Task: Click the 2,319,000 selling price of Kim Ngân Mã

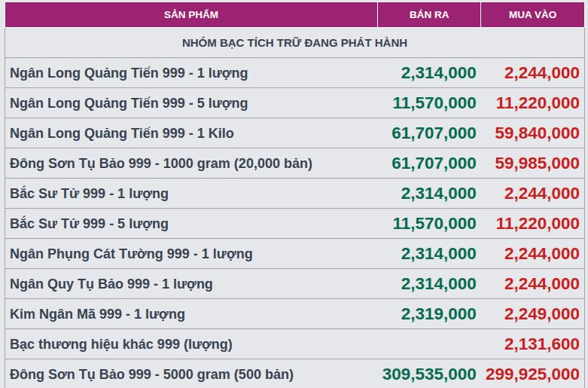Action: [x=438, y=314]
